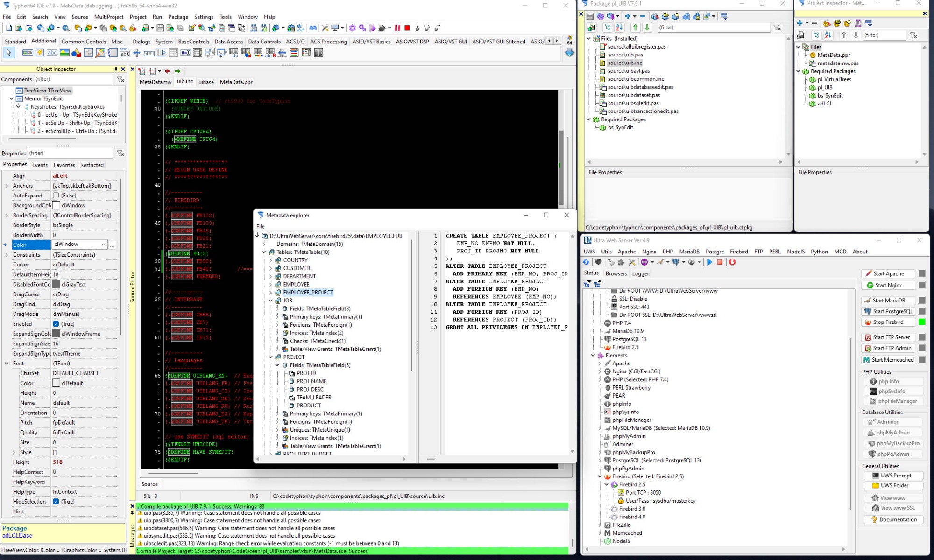Select the pointer tool in component palette
Image resolution: width=934 pixels, height=560 pixels.
(x=8, y=53)
